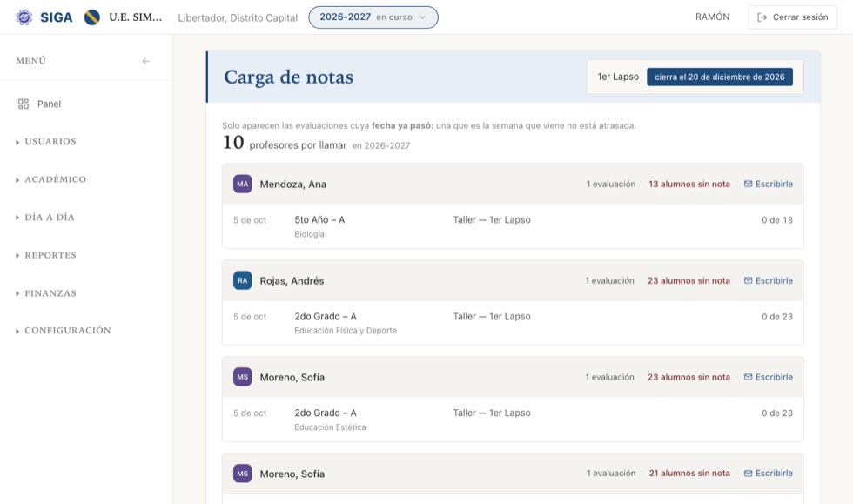
Task: Expand the REPORTES menu section
Action: (46, 255)
